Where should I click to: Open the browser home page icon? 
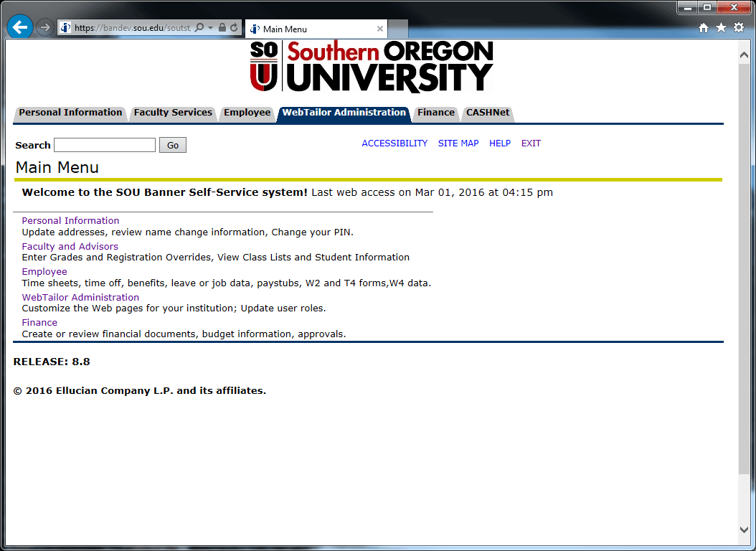point(704,28)
